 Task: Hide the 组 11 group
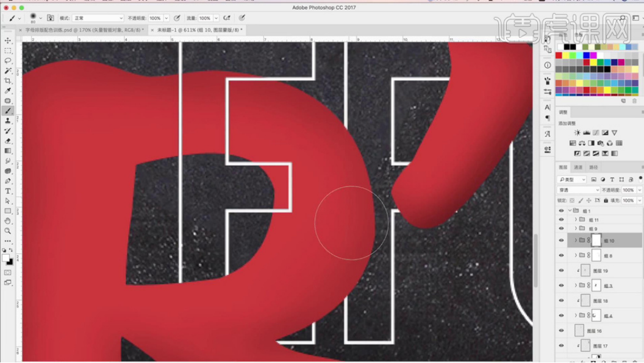click(562, 220)
